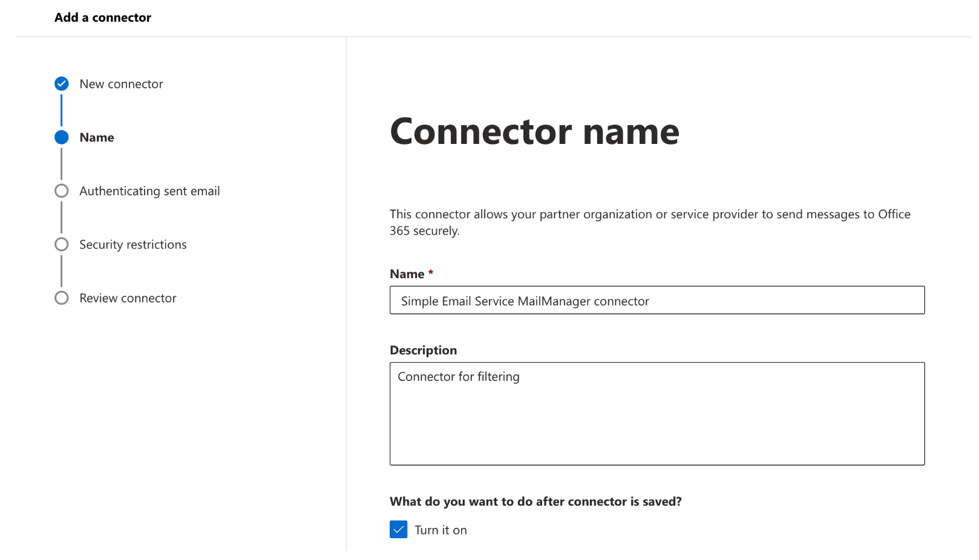Select the Name step in the wizard sidebar

click(x=96, y=137)
